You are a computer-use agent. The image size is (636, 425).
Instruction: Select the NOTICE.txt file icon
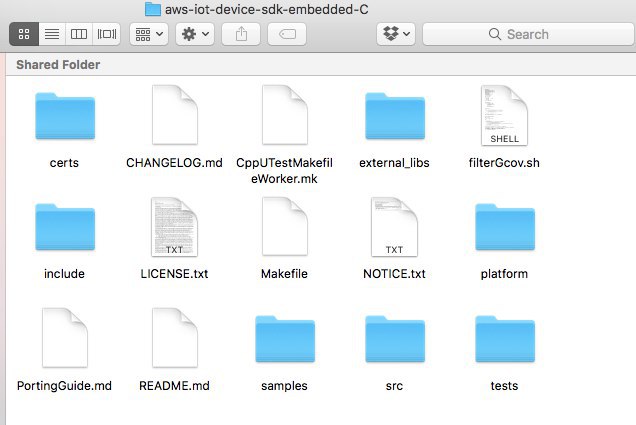point(394,227)
